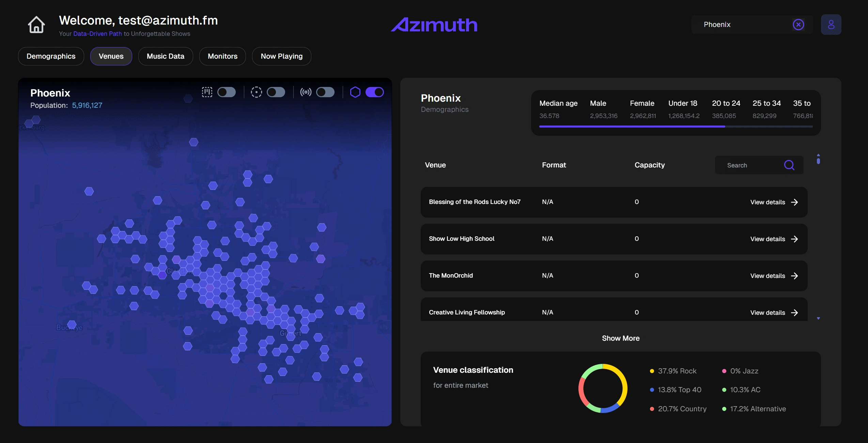This screenshot has width=868, height=443.
Task: Click the 17.2% Alternative legend entry
Action: pos(754,409)
